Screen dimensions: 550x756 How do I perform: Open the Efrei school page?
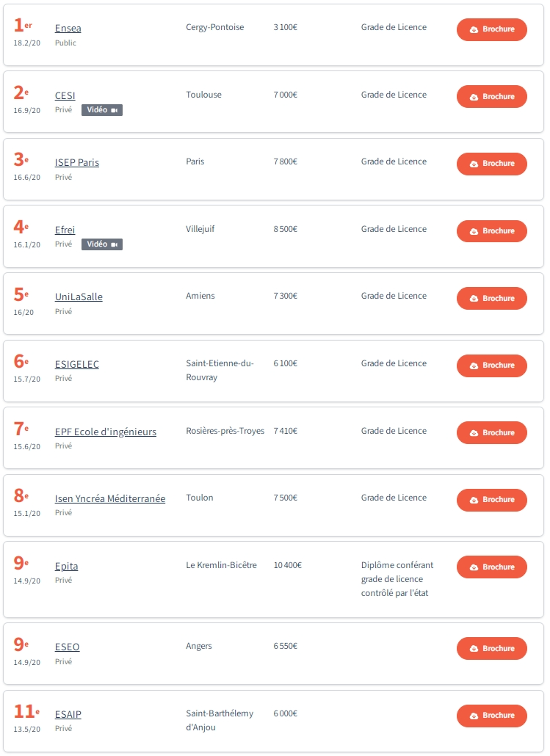tap(65, 230)
